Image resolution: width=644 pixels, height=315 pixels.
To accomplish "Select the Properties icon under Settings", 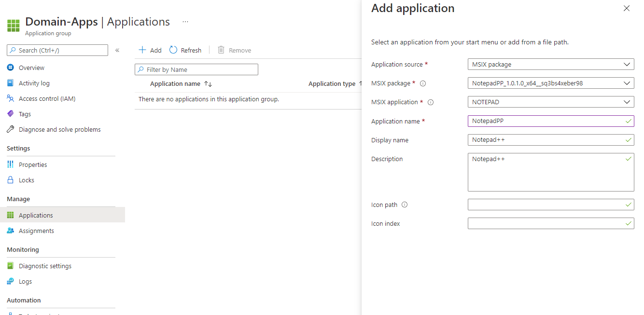I will pos(10,164).
